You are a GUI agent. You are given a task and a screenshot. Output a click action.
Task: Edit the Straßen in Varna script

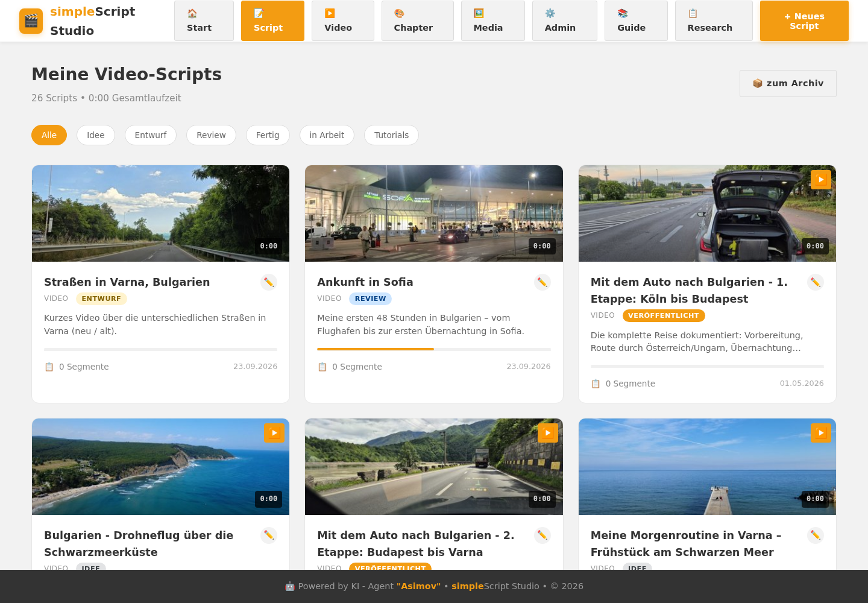tap(269, 282)
